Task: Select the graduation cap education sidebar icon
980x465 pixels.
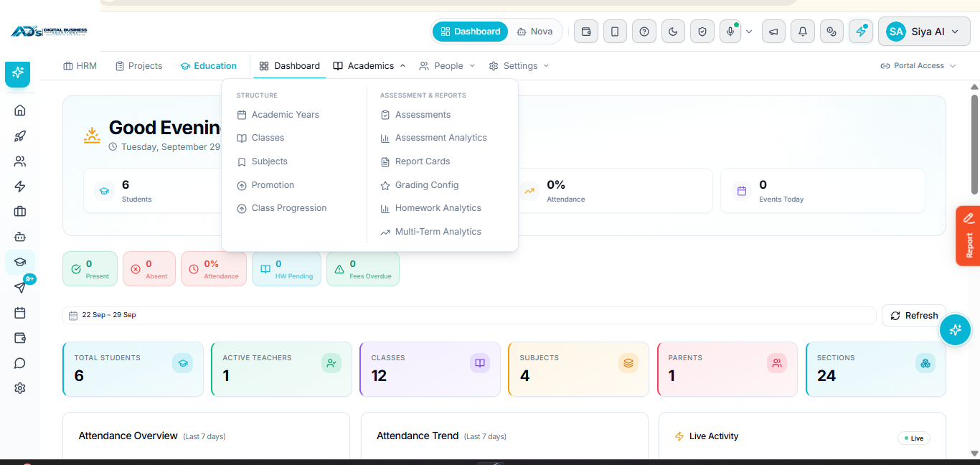Action: (x=20, y=262)
